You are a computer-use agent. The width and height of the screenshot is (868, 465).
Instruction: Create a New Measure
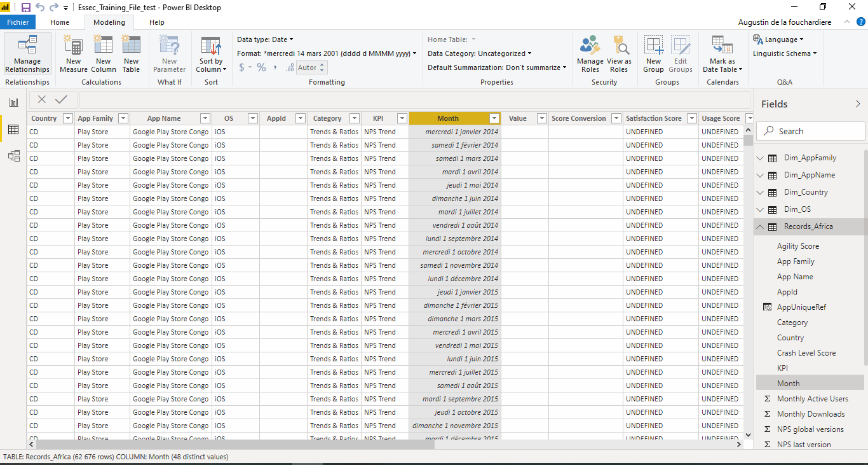(x=74, y=54)
